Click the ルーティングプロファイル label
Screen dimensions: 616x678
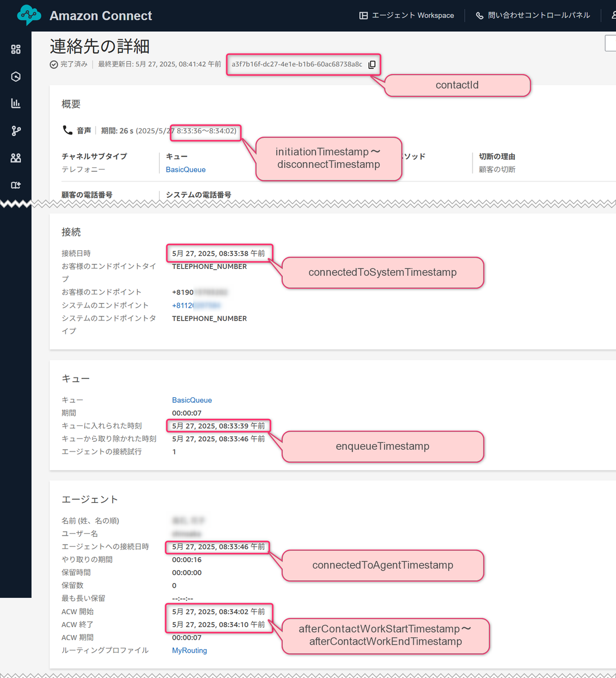coord(105,650)
